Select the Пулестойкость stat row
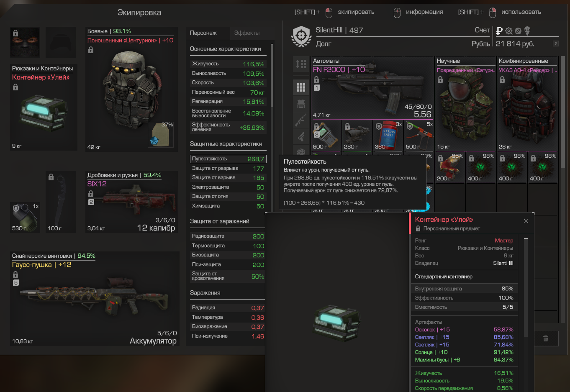The height and width of the screenshot is (392, 570). coord(228,159)
